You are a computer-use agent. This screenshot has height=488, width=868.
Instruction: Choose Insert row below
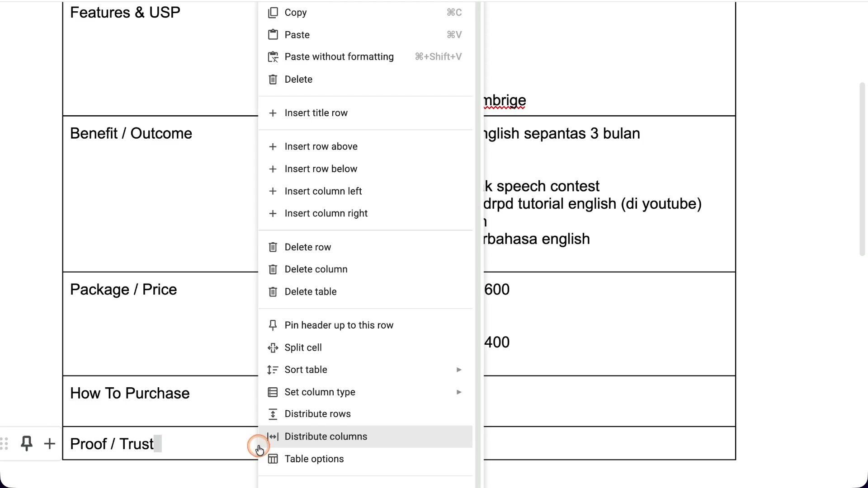tap(365, 169)
